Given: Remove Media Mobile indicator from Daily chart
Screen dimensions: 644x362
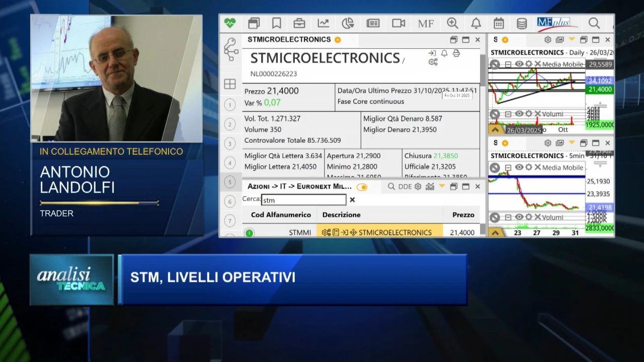Looking at the screenshot, I should point(537,64).
